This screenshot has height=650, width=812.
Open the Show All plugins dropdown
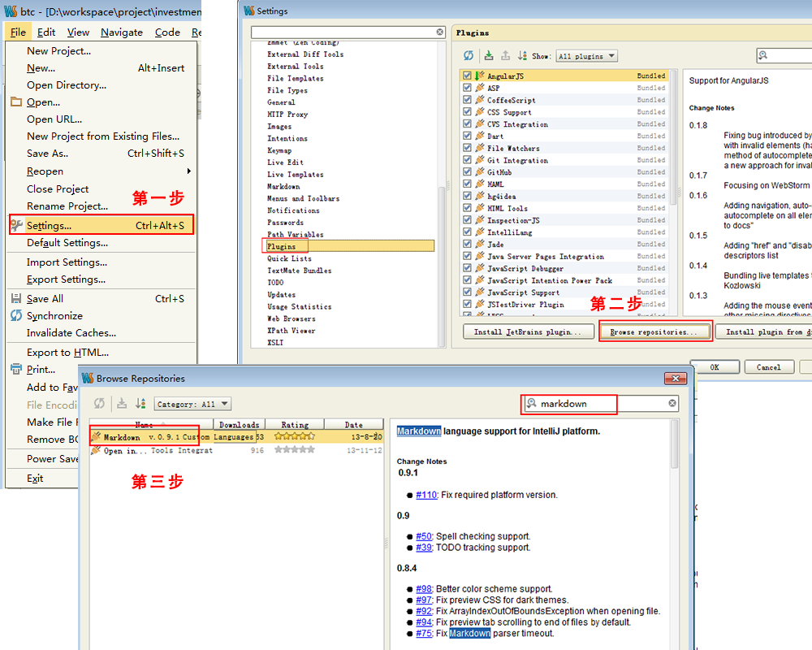click(587, 56)
